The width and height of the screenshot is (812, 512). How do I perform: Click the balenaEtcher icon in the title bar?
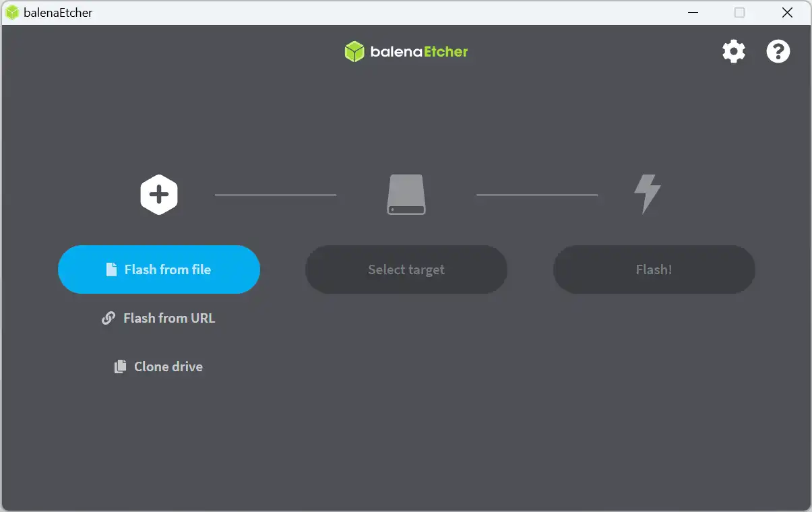click(11, 12)
